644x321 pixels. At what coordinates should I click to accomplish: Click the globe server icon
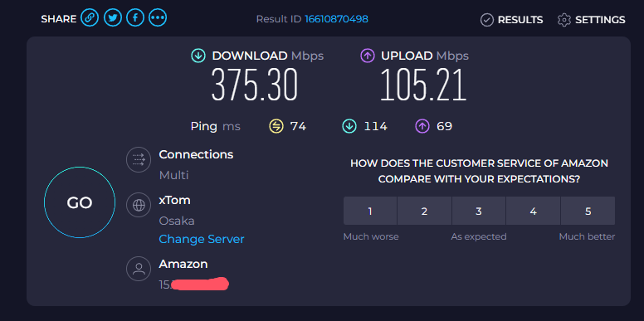[139, 205]
